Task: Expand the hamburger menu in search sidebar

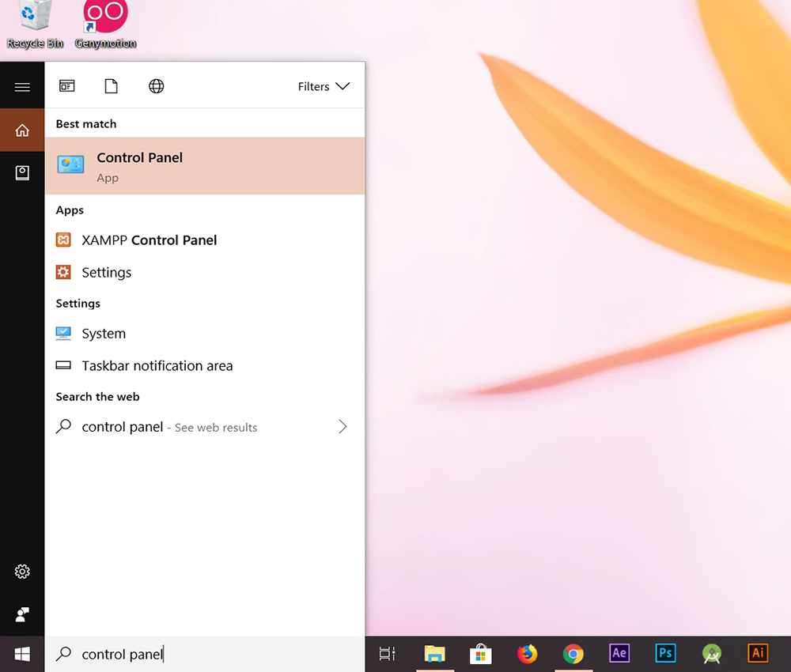Action: pyautogui.click(x=22, y=87)
